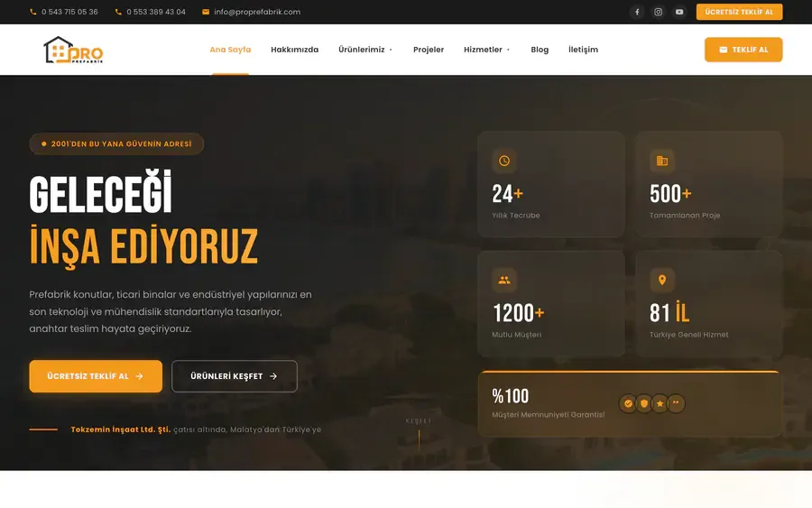812x508 pixels.
Task: Go to the Ana Sayfa menu item
Action: click(x=230, y=50)
